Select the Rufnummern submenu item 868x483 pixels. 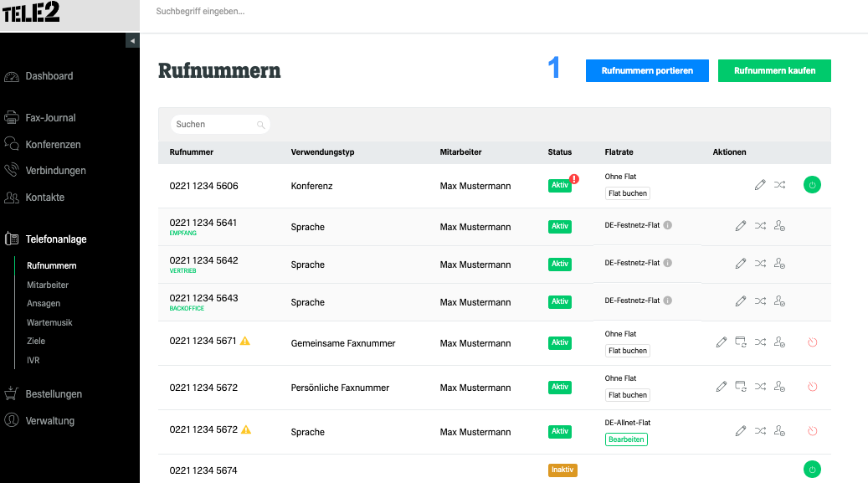[x=52, y=266]
